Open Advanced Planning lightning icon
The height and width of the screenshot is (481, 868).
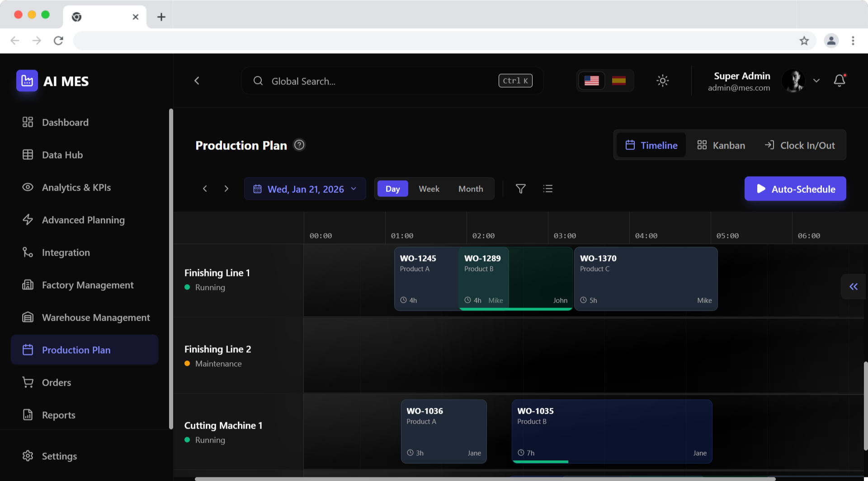pos(28,219)
